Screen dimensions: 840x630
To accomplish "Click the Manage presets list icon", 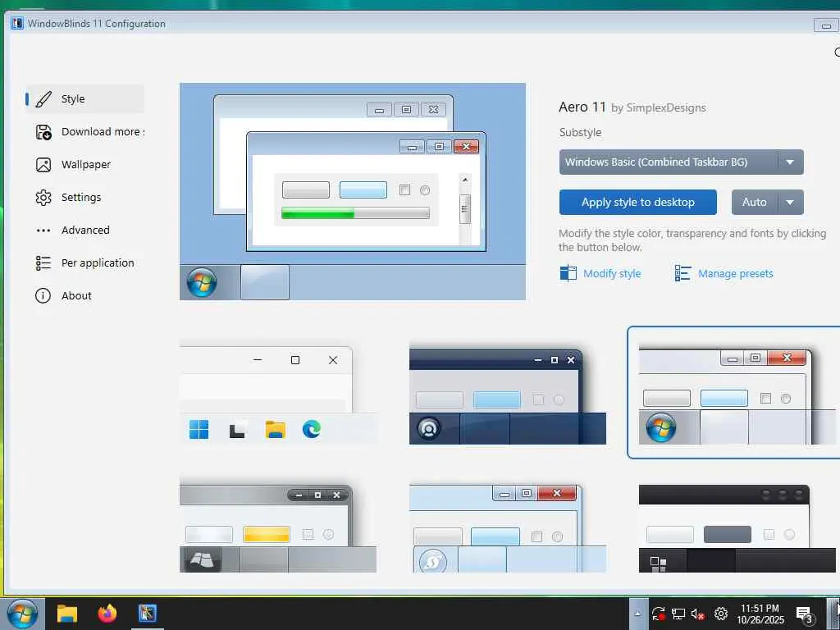I will pos(682,273).
